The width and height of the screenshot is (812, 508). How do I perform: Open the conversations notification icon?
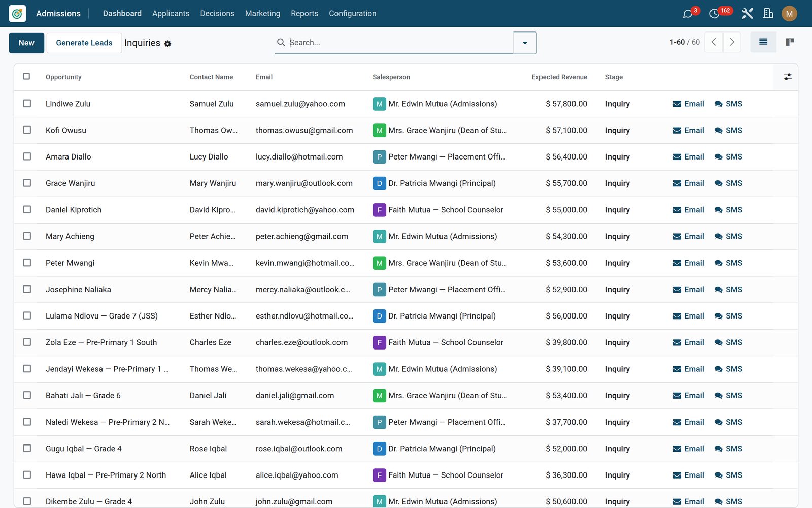point(688,14)
